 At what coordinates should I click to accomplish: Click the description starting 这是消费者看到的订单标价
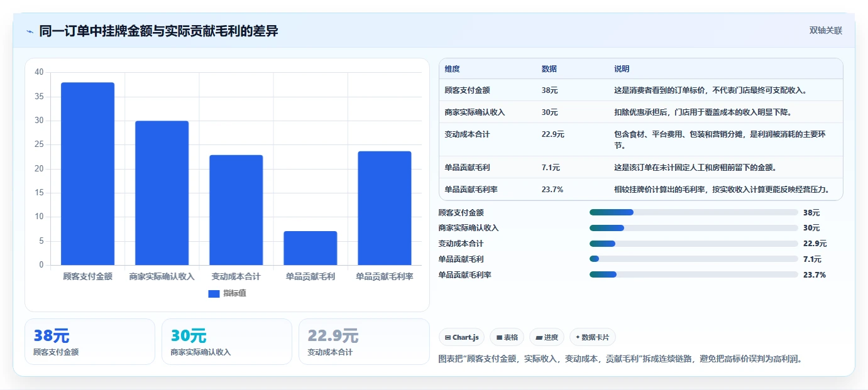710,90
